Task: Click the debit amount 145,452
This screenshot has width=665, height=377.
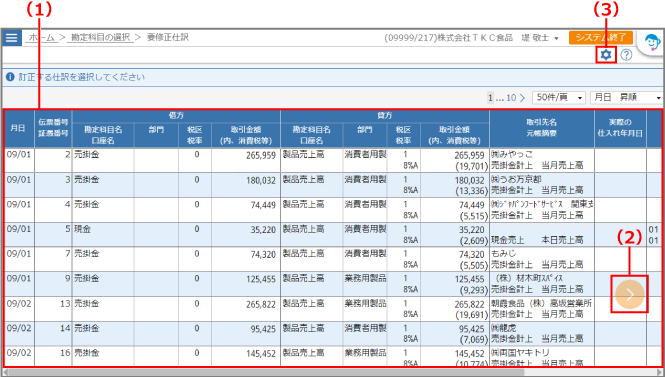Action: tap(261, 354)
